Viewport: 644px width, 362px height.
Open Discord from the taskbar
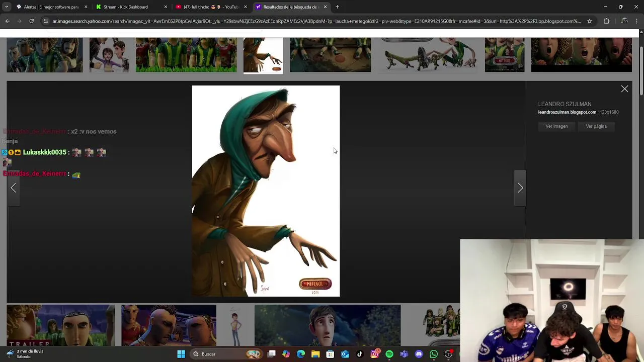419,354
